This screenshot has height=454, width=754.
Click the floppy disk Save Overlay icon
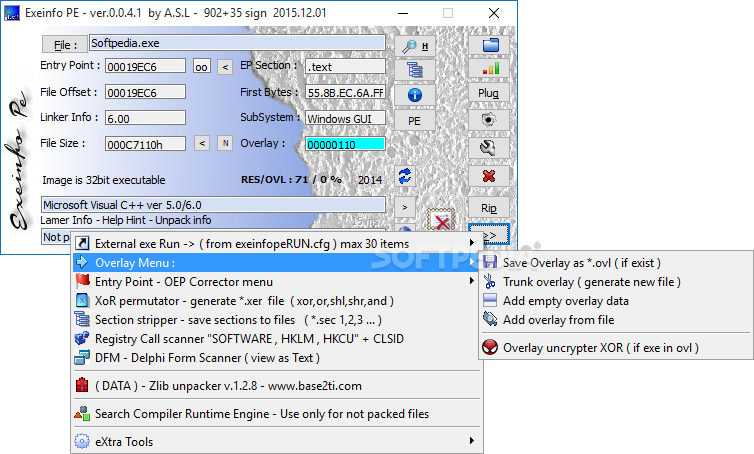tap(490, 262)
